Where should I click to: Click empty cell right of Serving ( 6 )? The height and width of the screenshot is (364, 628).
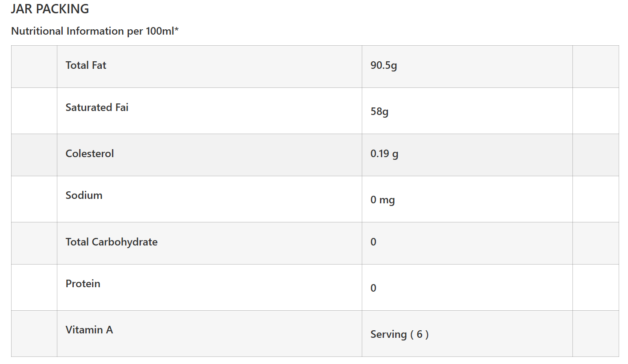tap(596, 333)
